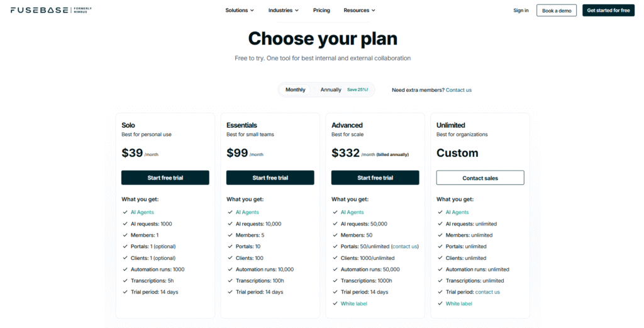Start free trial for Solo plan

tap(165, 178)
